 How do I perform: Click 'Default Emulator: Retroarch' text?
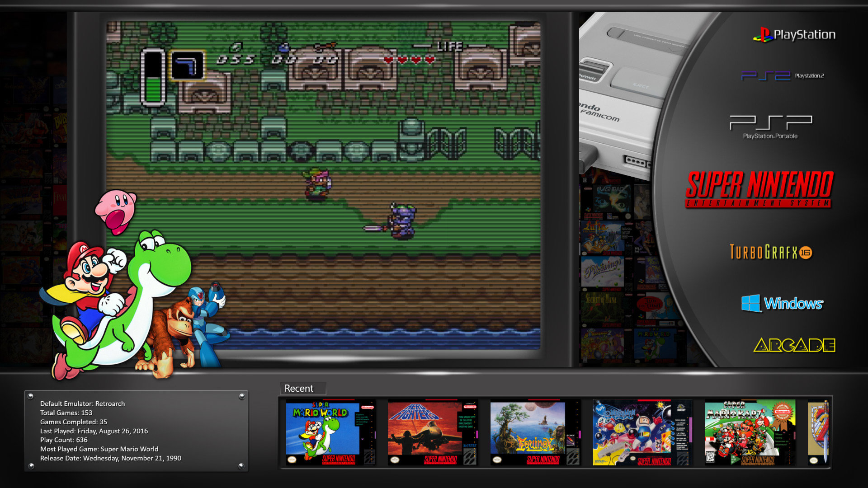82,404
